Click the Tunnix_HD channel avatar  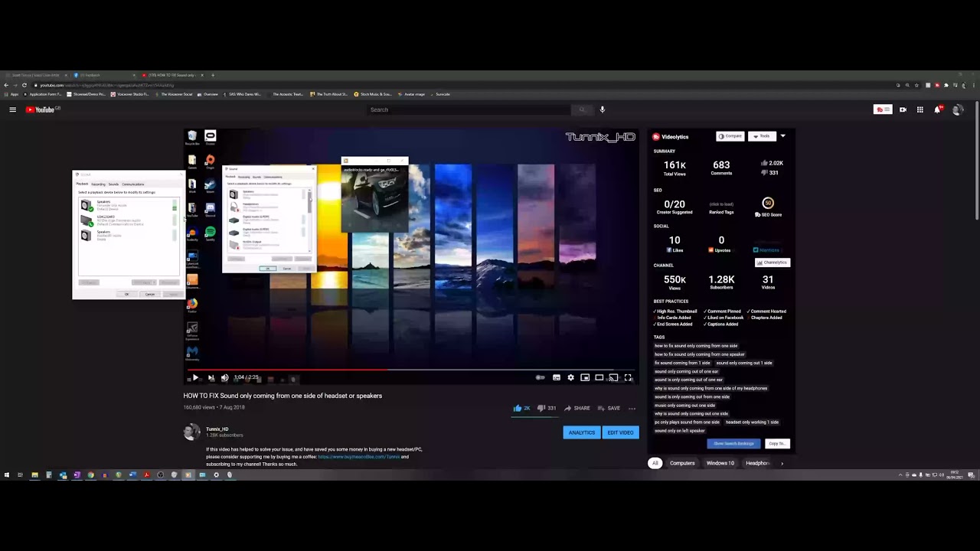click(x=191, y=432)
